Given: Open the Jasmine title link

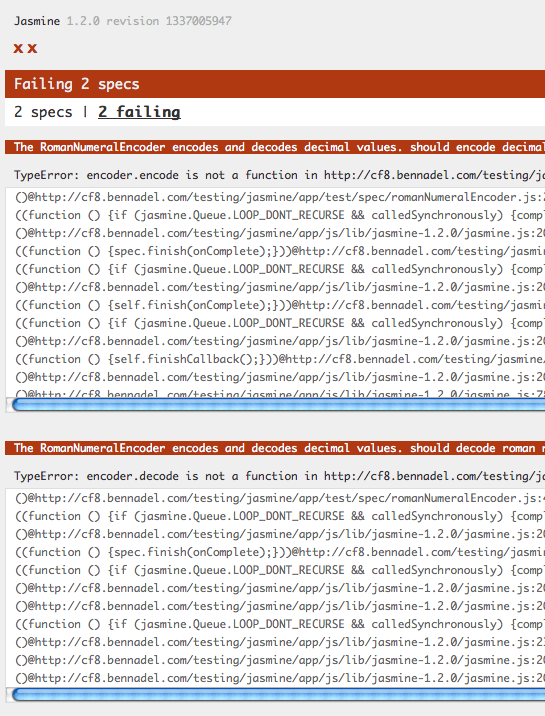Looking at the screenshot, I should (37, 21).
